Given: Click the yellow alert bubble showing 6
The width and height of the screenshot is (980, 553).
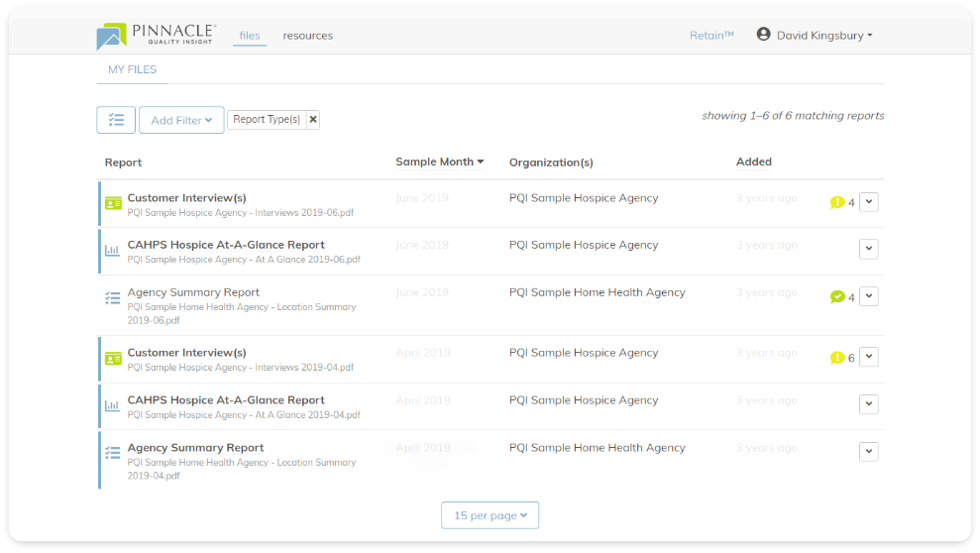Looking at the screenshot, I should [x=837, y=358].
